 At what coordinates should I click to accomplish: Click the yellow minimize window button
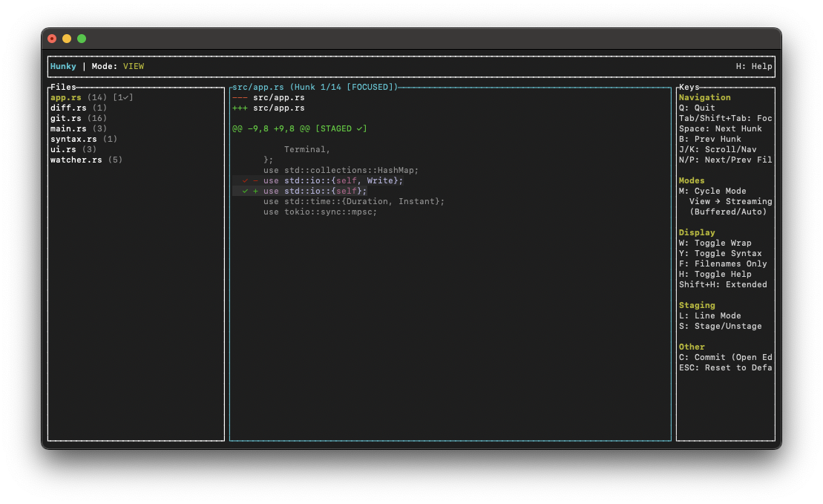(67, 39)
